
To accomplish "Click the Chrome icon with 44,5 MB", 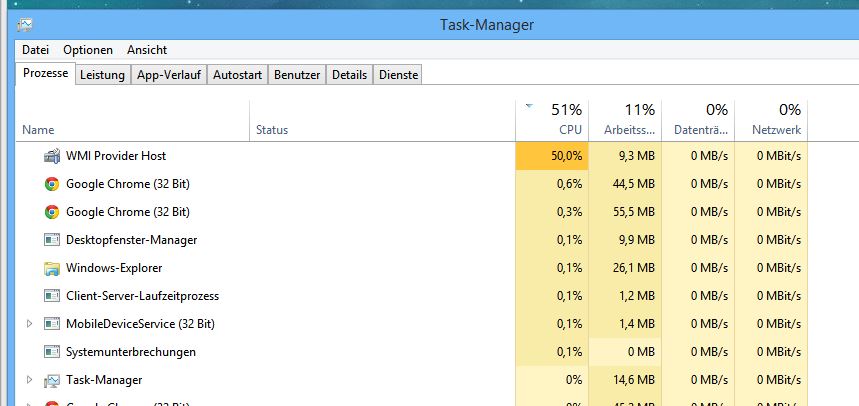I will pyautogui.click(x=51, y=184).
